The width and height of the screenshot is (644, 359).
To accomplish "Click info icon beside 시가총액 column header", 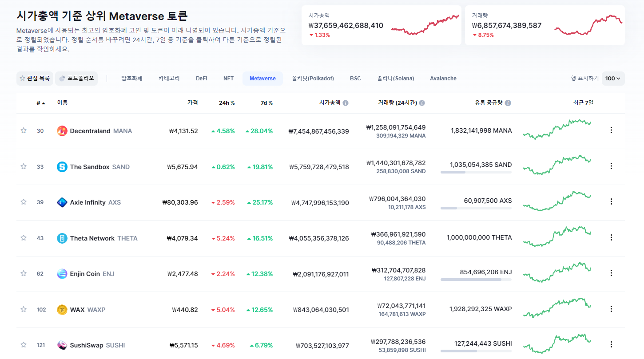I will [x=346, y=103].
